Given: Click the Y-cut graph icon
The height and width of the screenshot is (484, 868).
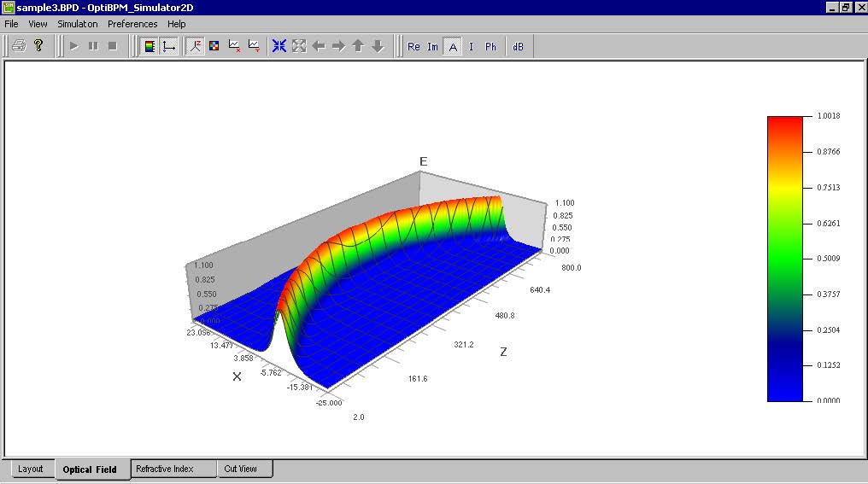Looking at the screenshot, I should pos(254,46).
